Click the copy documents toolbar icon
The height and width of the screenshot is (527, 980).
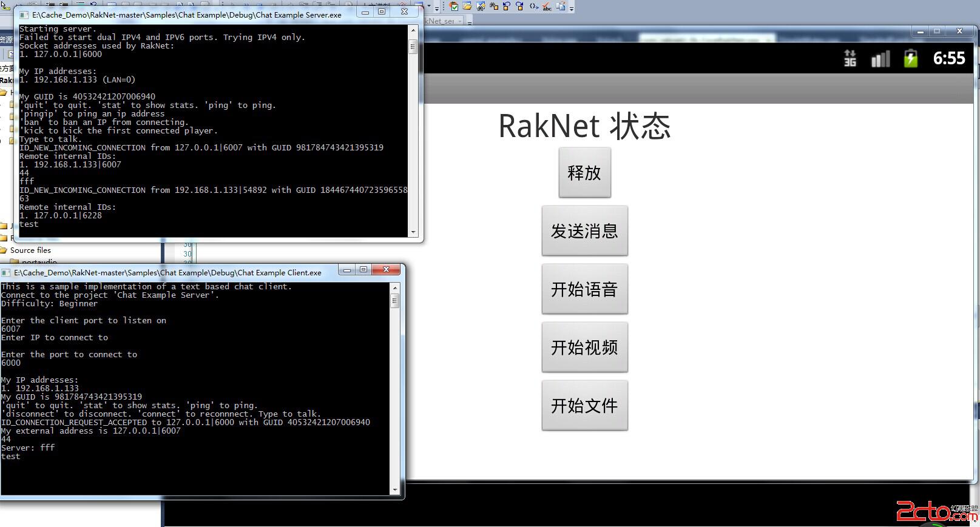[x=560, y=6]
